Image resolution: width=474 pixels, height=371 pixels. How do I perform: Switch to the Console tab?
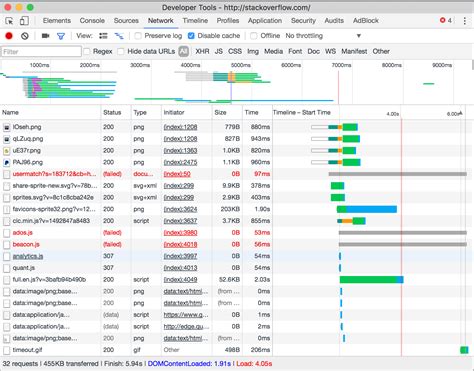92,21
